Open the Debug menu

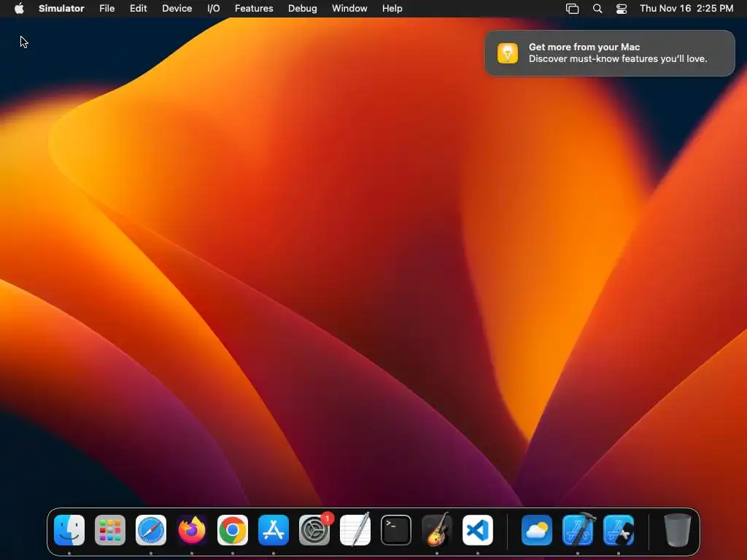click(303, 9)
